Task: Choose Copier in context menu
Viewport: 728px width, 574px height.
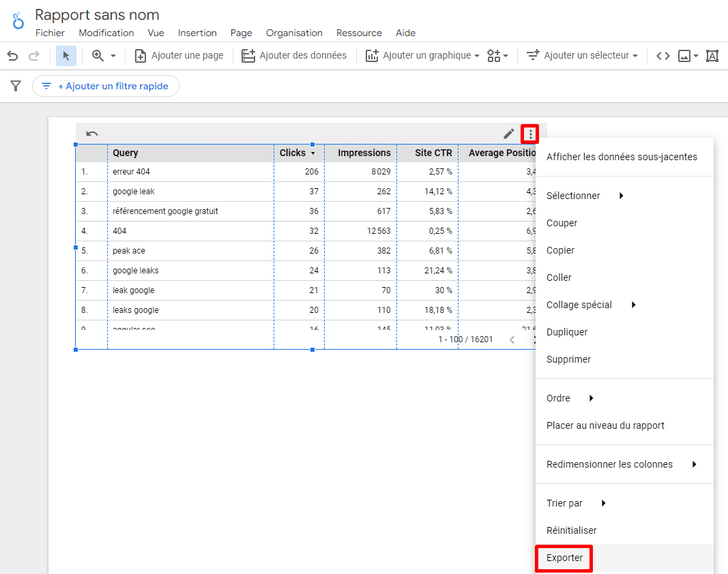Action: coord(624,250)
